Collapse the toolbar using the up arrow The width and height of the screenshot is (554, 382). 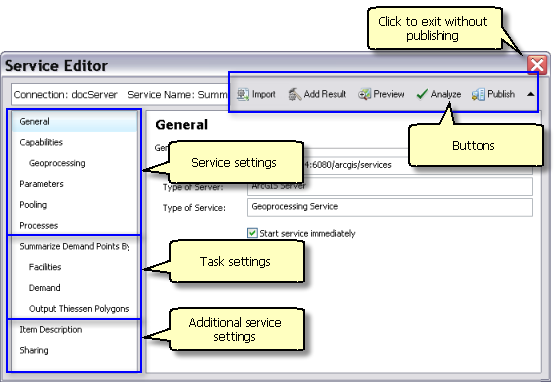(530, 94)
